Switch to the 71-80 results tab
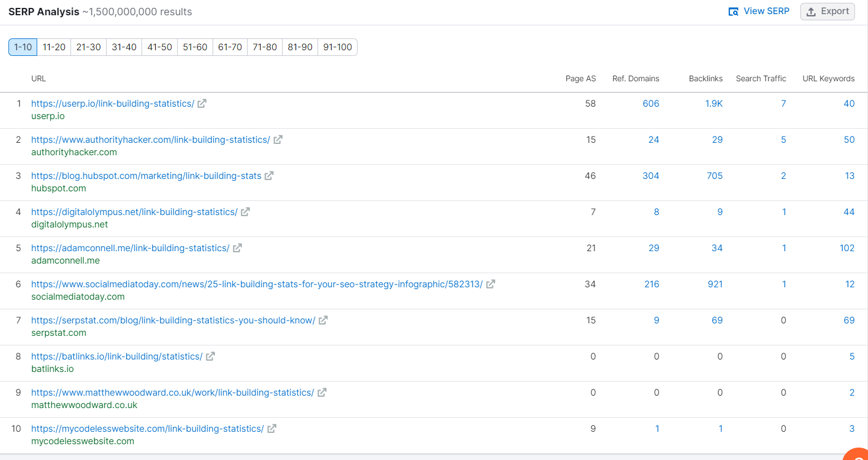 (x=265, y=47)
